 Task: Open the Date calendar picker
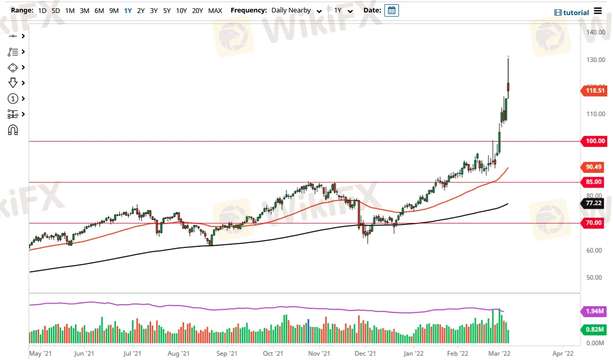pos(392,10)
